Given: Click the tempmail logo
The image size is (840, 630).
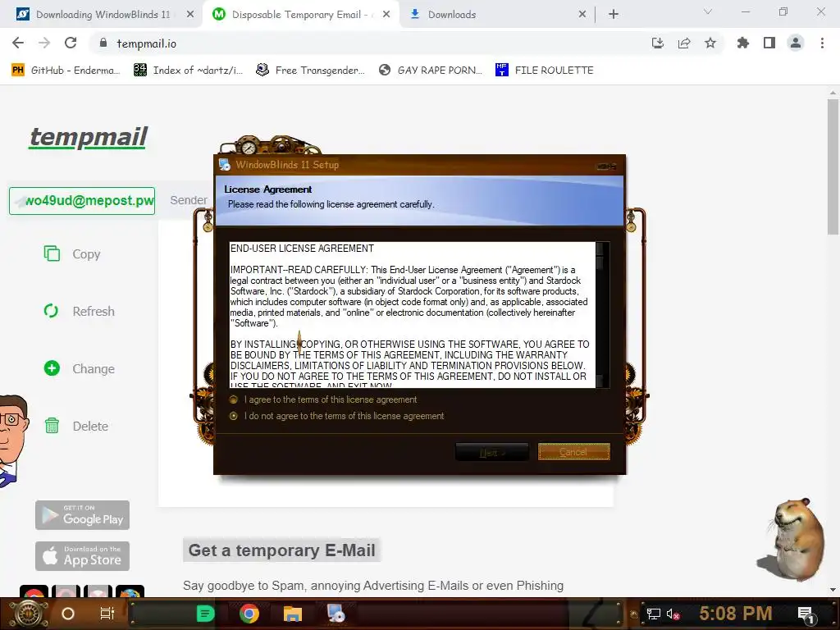Looking at the screenshot, I should (89, 137).
